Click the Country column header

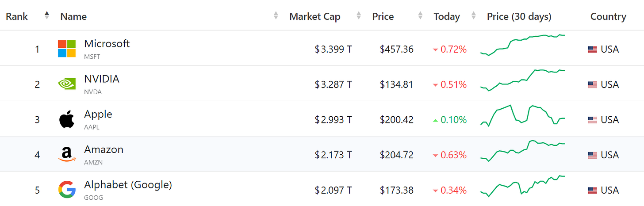pos(608,17)
